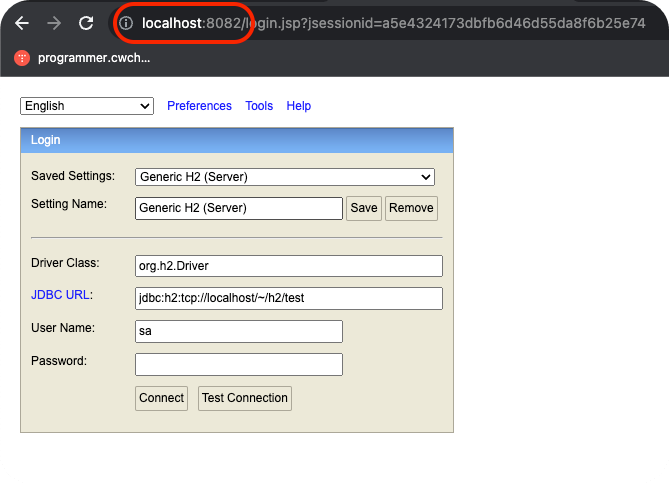Open the JDBC URL help link
Viewport: 669px width, 483px height.
click(60, 295)
